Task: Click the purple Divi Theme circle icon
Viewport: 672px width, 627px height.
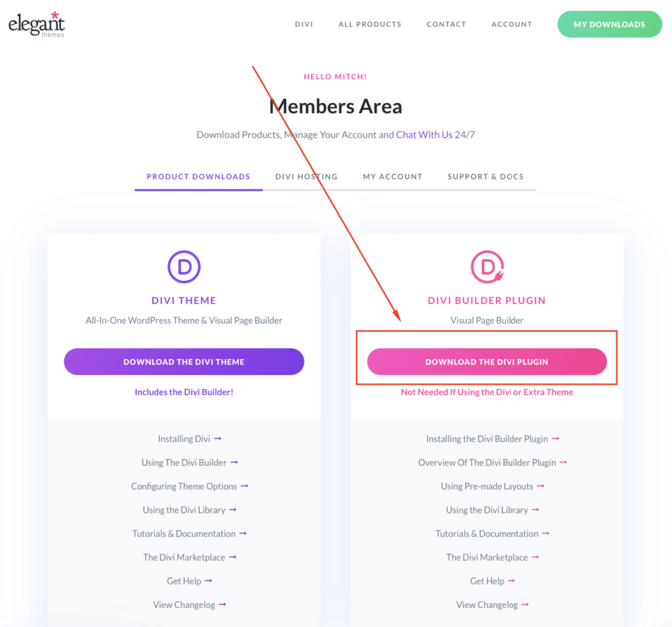Action: (x=184, y=267)
